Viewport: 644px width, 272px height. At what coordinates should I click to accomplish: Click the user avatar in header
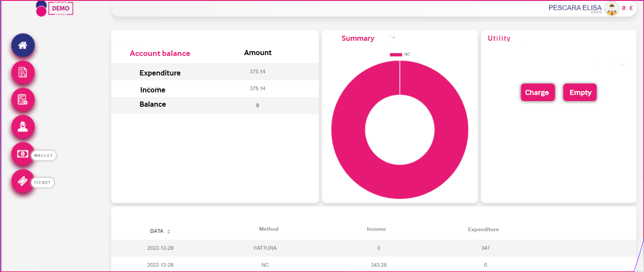(x=611, y=9)
